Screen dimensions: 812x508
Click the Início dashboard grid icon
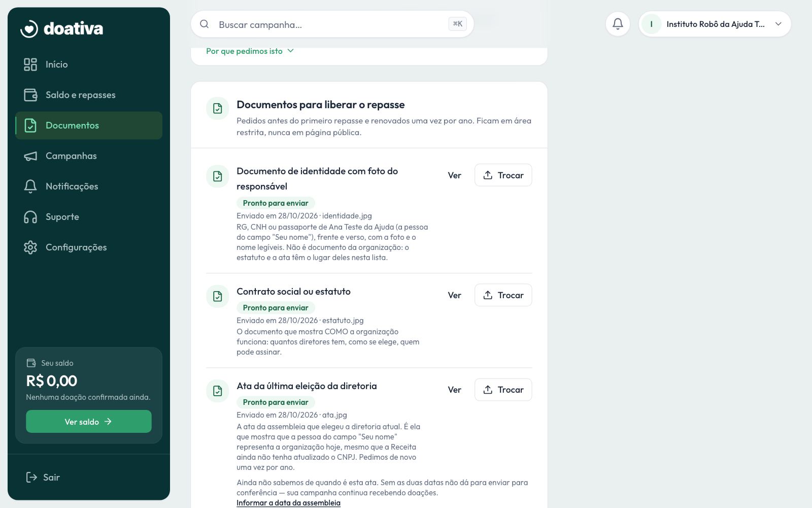30,65
